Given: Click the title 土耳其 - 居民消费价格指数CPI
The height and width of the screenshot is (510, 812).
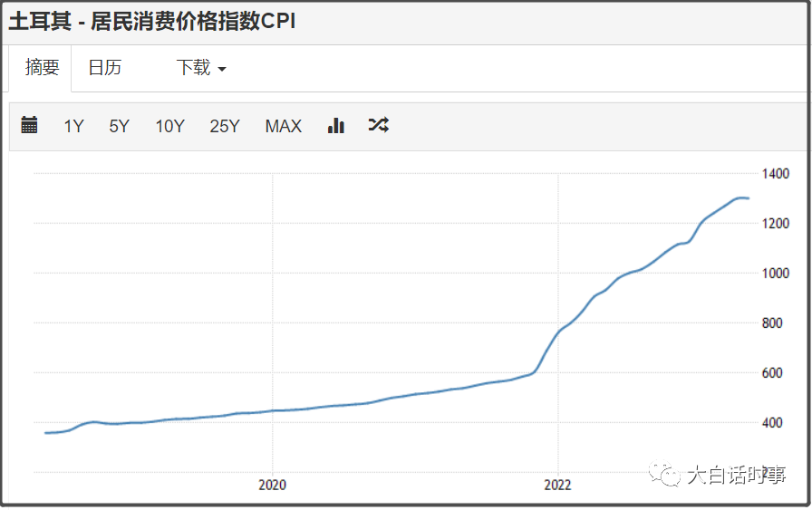Looking at the screenshot, I should click(x=151, y=22).
